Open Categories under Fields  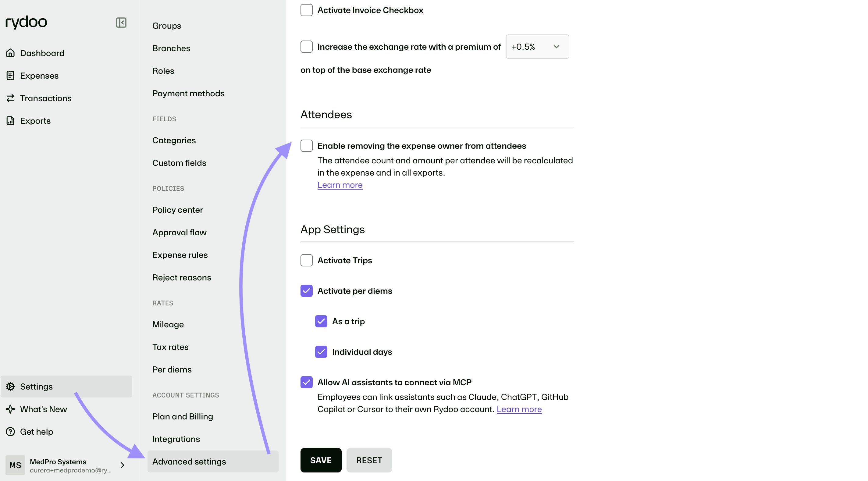174,140
